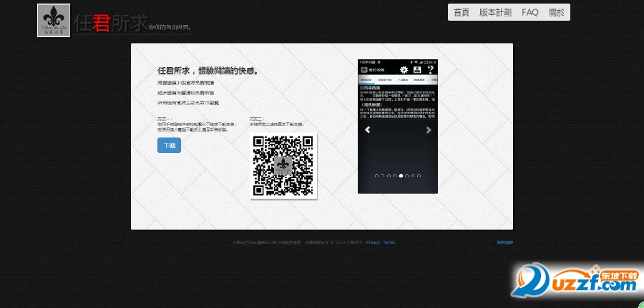This screenshot has width=644, height=308.
Task: Click the QR code download image
Action: 283,166
